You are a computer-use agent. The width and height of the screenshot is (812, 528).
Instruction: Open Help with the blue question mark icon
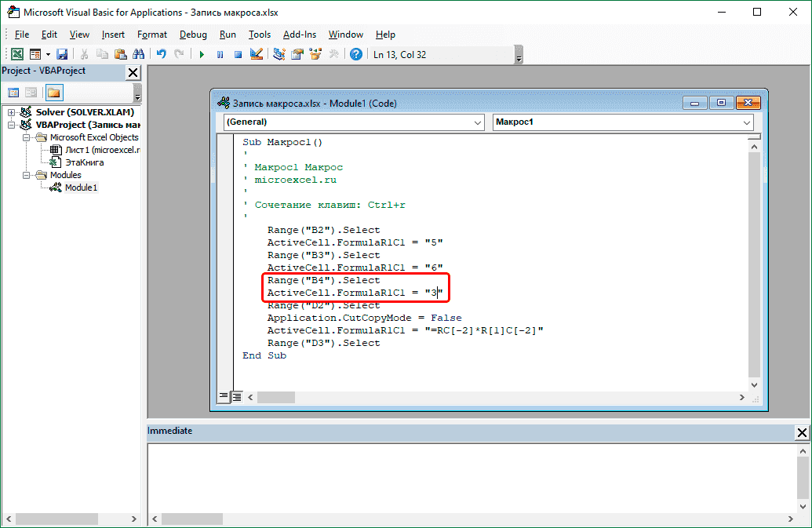[356, 54]
